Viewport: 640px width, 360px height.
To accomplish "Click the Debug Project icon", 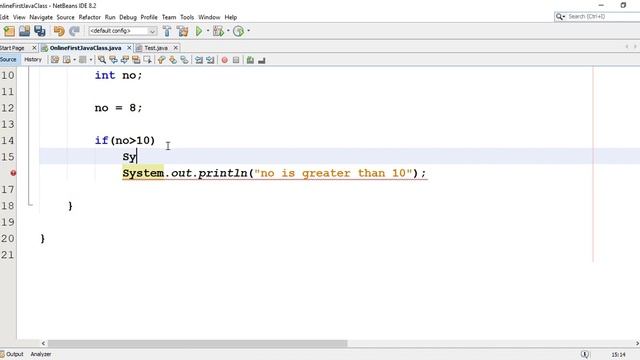I will coord(218,31).
